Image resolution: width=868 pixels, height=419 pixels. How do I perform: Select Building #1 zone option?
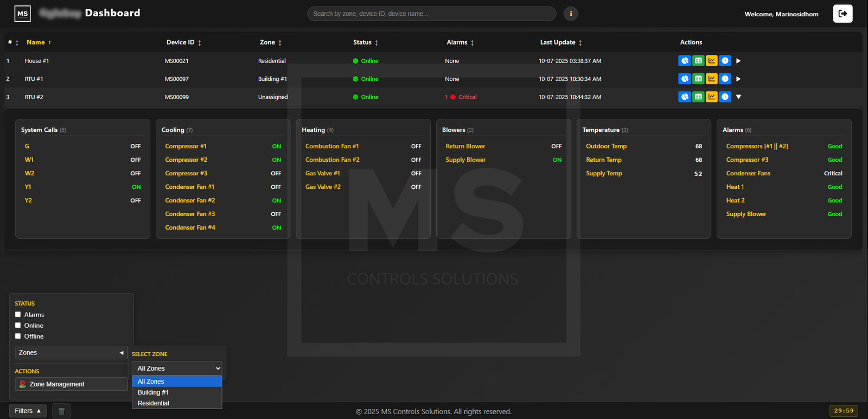(x=177, y=392)
